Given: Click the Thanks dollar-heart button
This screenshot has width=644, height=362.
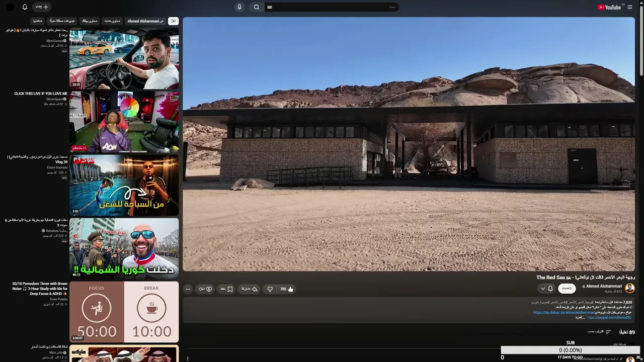Looking at the screenshot, I should point(205,289).
